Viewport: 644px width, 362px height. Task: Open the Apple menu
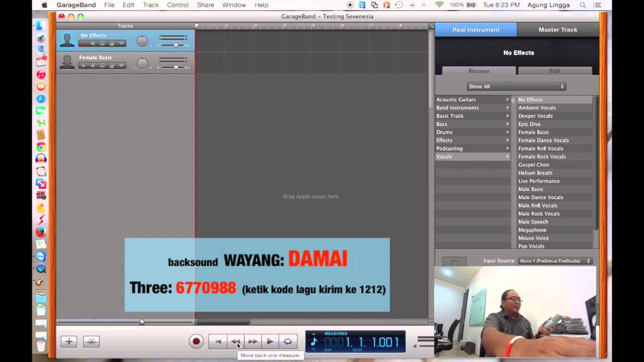pos(44,5)
